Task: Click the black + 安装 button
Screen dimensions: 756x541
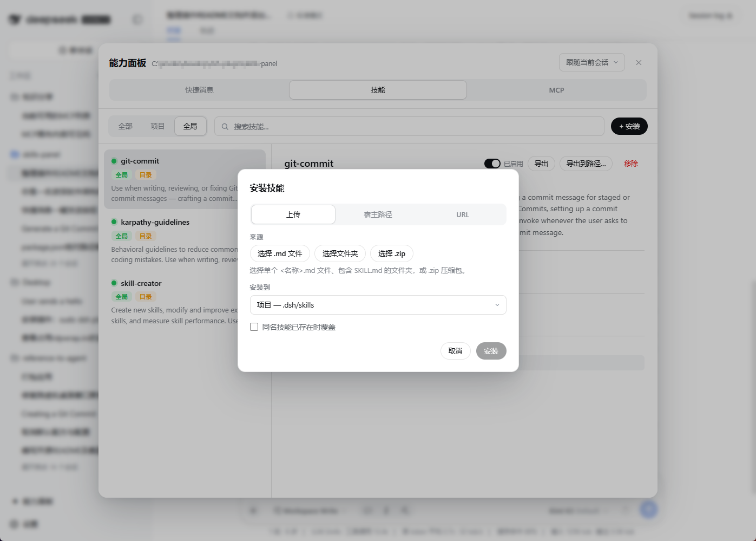Action: (629, 126)
